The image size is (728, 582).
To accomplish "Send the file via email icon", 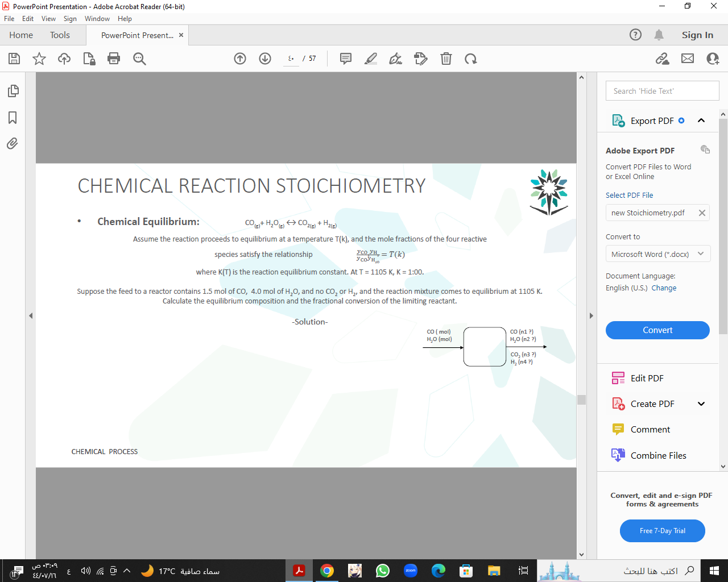I will (688, 59).
